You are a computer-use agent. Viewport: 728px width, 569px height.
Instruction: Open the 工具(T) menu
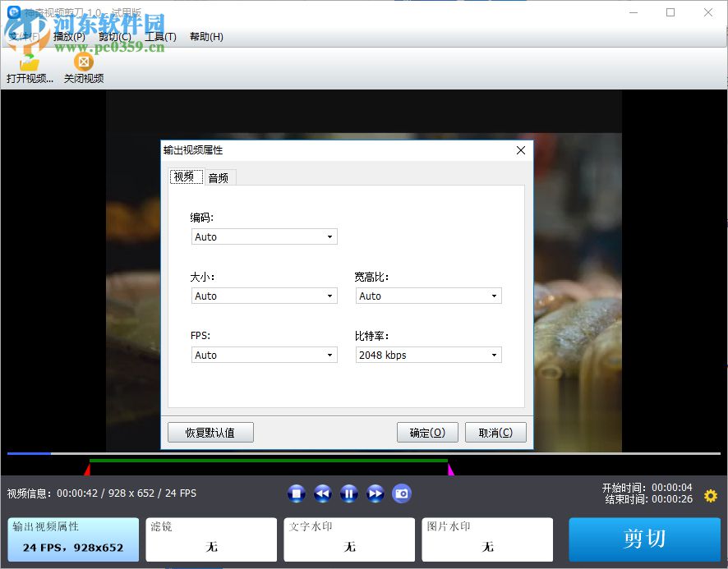[161, 37]
